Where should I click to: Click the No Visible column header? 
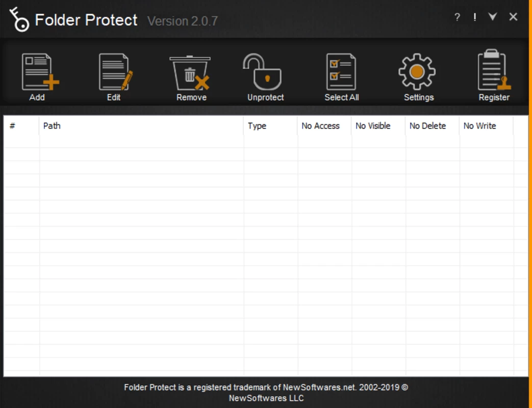378,126
